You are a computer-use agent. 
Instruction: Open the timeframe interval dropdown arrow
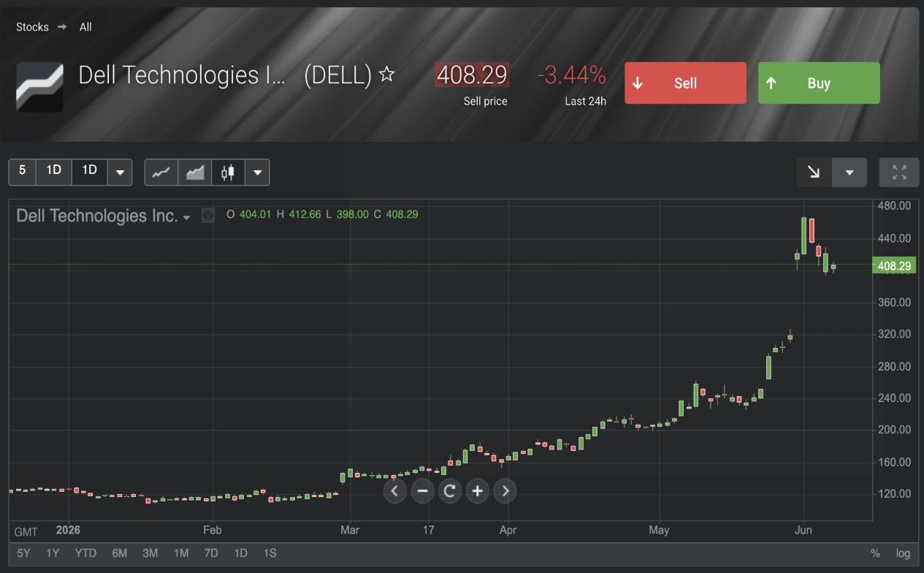click(x=120, y=172)
